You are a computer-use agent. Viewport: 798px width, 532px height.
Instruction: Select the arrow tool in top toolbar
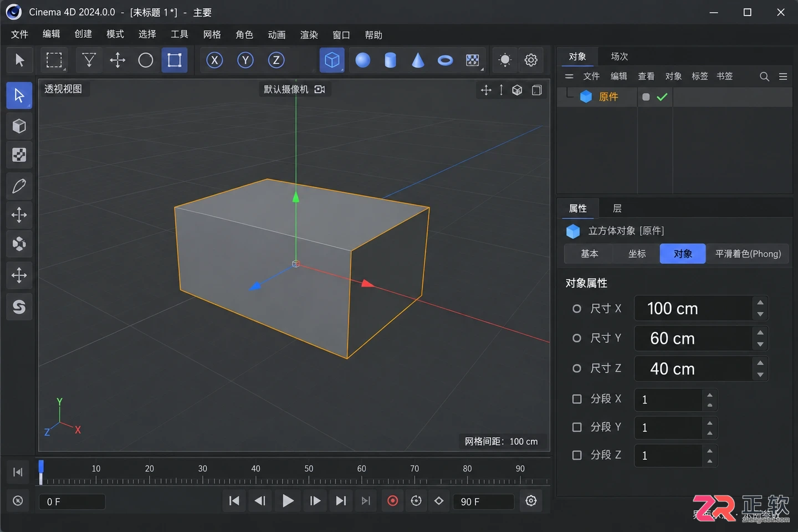[19, 60]
